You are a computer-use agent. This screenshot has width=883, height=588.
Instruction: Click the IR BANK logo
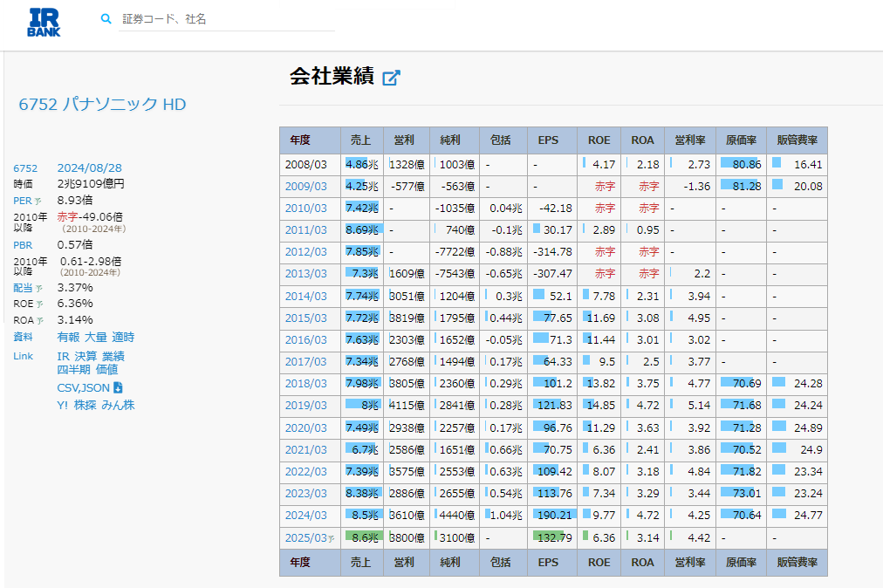point(44,23)
